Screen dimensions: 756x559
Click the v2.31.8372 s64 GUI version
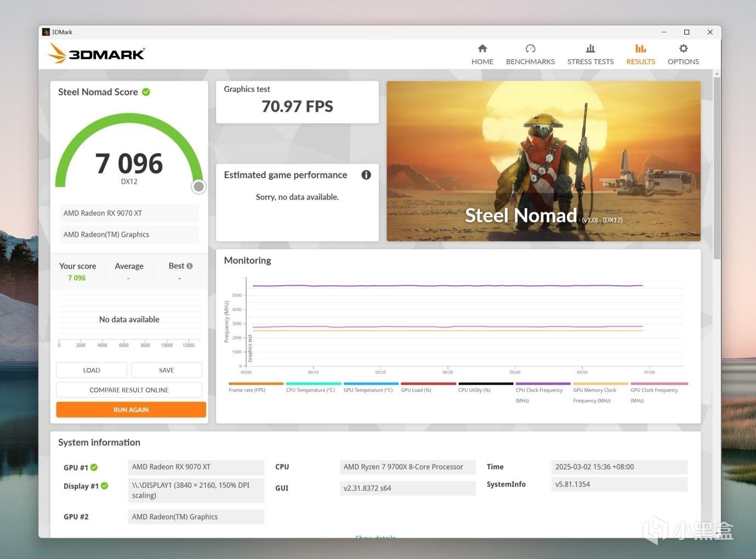point(407,488)
